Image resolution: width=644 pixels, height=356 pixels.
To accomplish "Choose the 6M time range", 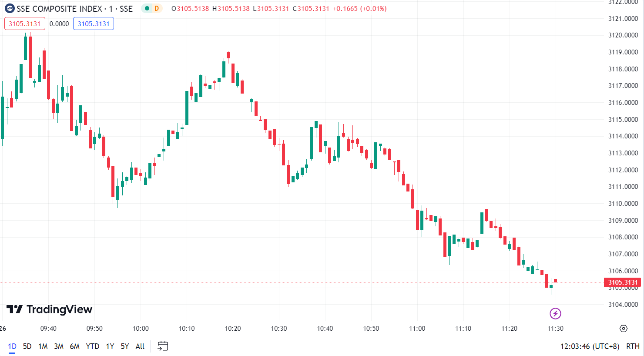I will click(x=75, y=346).
